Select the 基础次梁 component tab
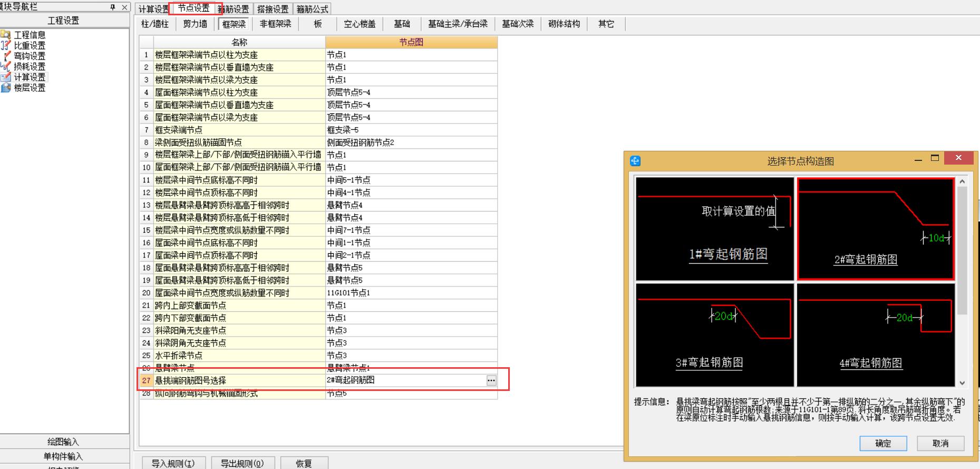Screen dimensions: 980x469 pos(518,24)
